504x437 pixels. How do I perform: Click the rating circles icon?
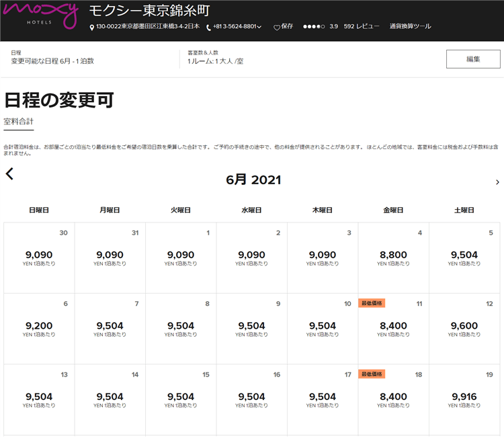click(x=313, y=27)
